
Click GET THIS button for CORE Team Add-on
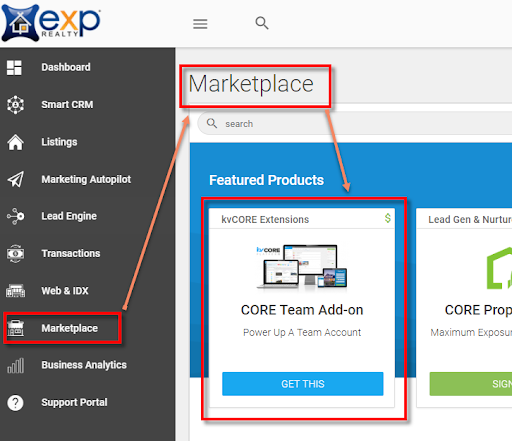pos(303,384)
